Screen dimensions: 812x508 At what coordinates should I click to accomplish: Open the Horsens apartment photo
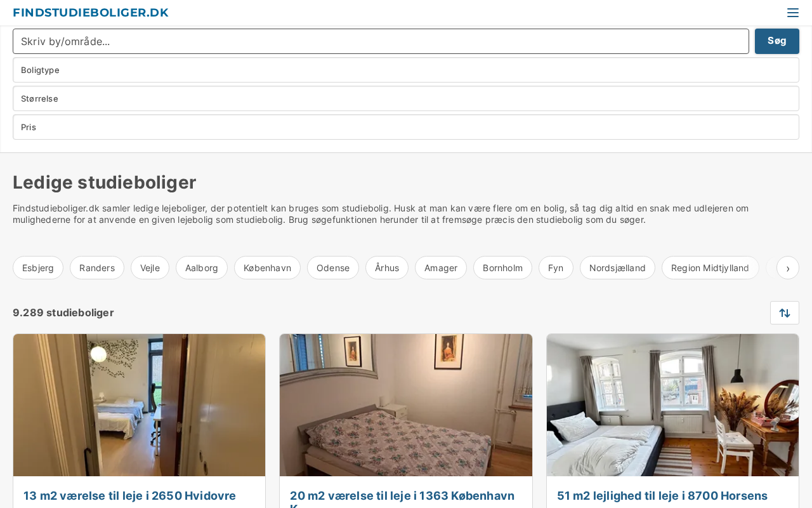[672, 405]
